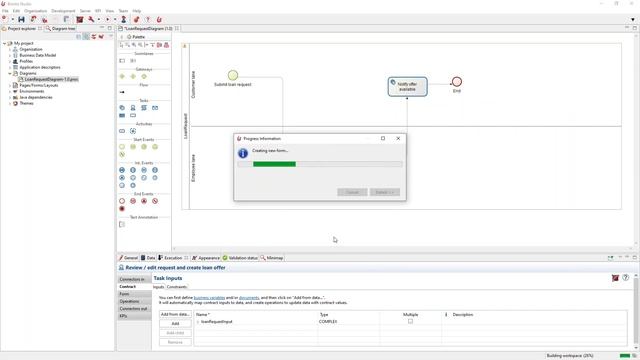
Task: Expand the Pages/Forms/Layouts tree node
Action: (x=10, y=85)
